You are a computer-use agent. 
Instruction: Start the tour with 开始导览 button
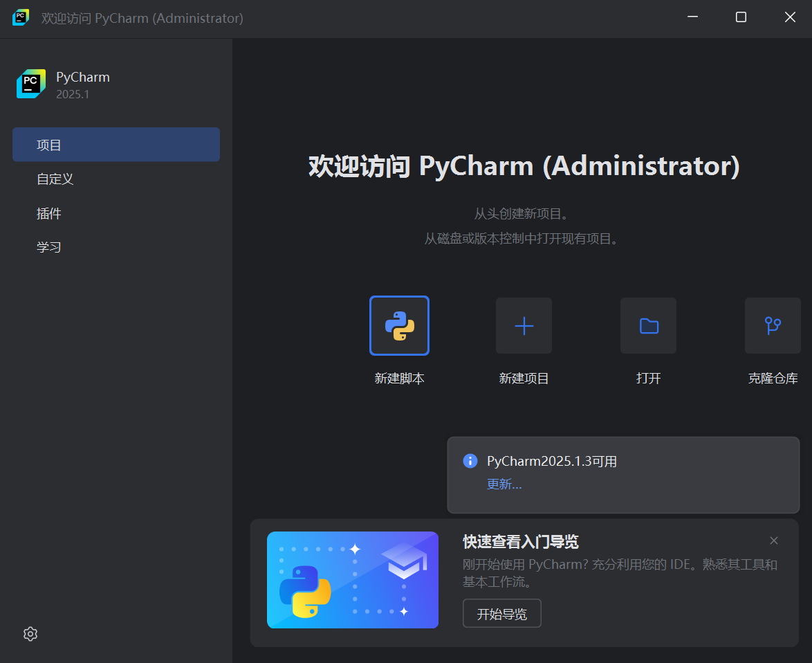(502, 613)
